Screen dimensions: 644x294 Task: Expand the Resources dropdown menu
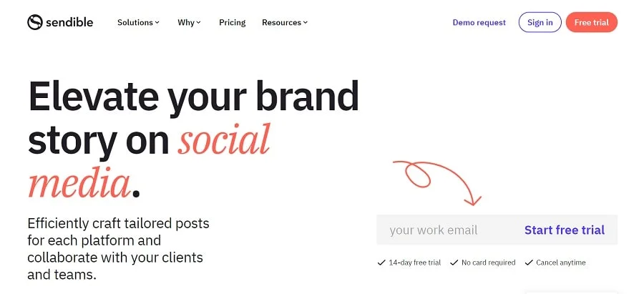point(284,22)
